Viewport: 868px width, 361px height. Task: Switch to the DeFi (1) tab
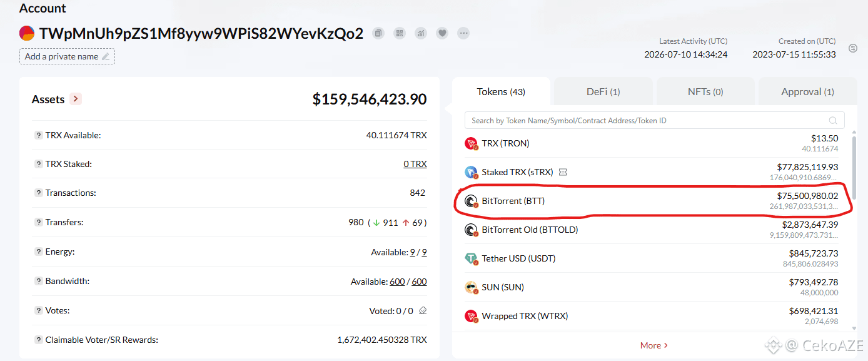point(603,92)
